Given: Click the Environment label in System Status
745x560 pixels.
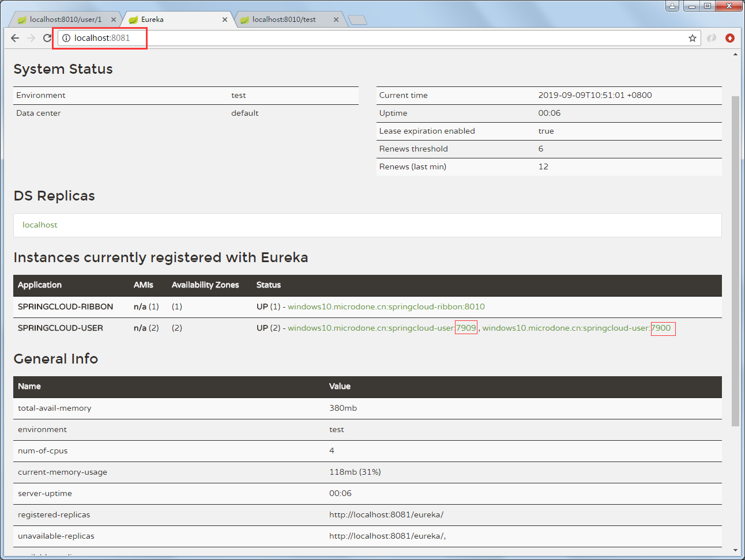Looking at the screenshot, I should click(x=41, y=96).
